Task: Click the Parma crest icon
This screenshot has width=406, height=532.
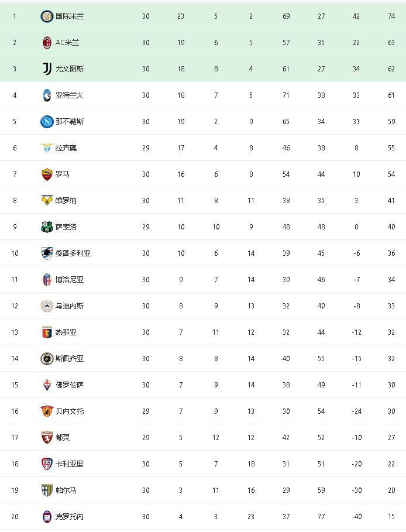Action: tap(47, 490)
